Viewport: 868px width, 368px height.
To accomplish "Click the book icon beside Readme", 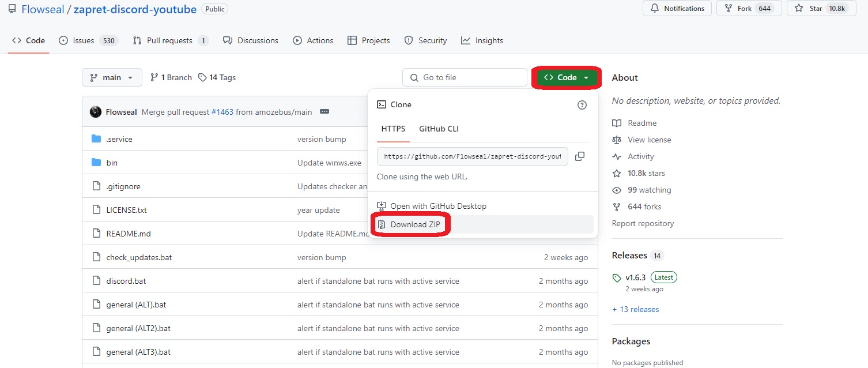I will coord(617,123).
